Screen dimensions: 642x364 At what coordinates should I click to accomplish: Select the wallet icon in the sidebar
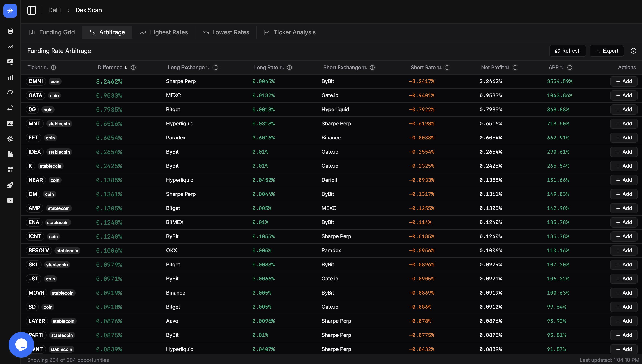(10, 62)
